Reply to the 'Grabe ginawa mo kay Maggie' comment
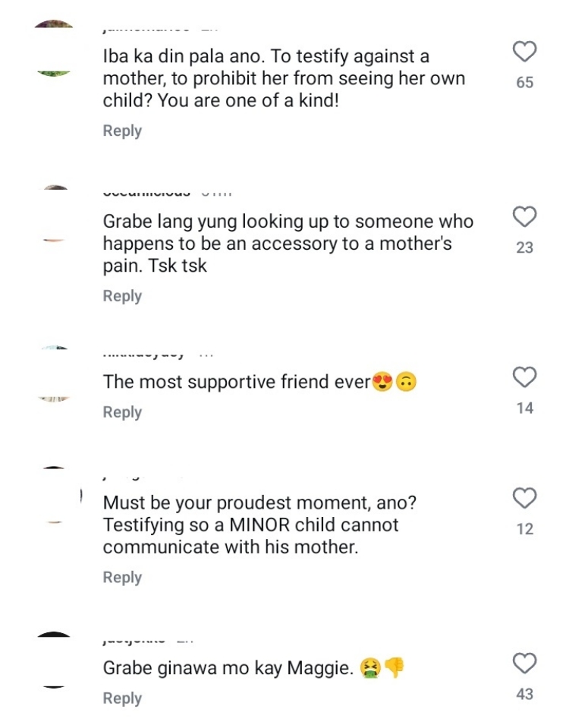This screenshot has height=728, width=569. pos(122,698)
